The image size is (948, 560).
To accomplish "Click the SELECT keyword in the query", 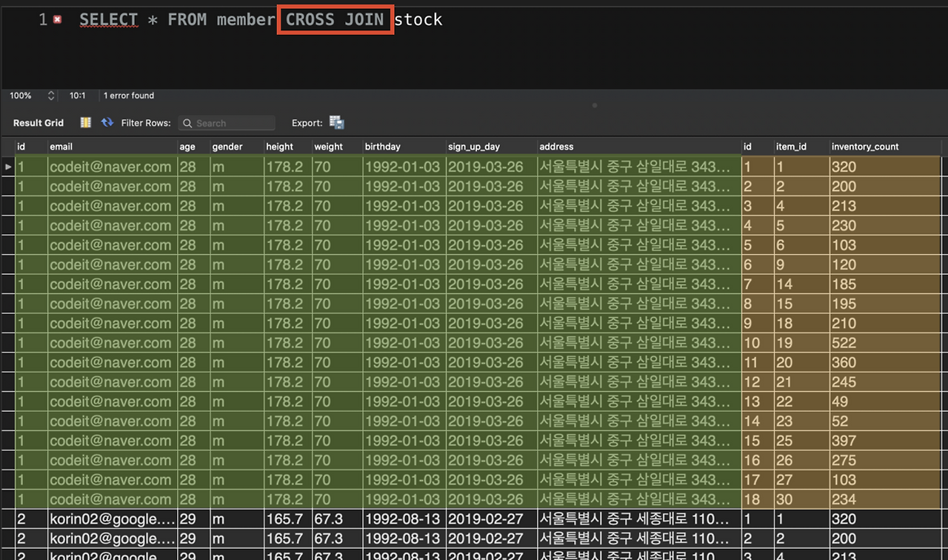I will [x=109, y=20].
